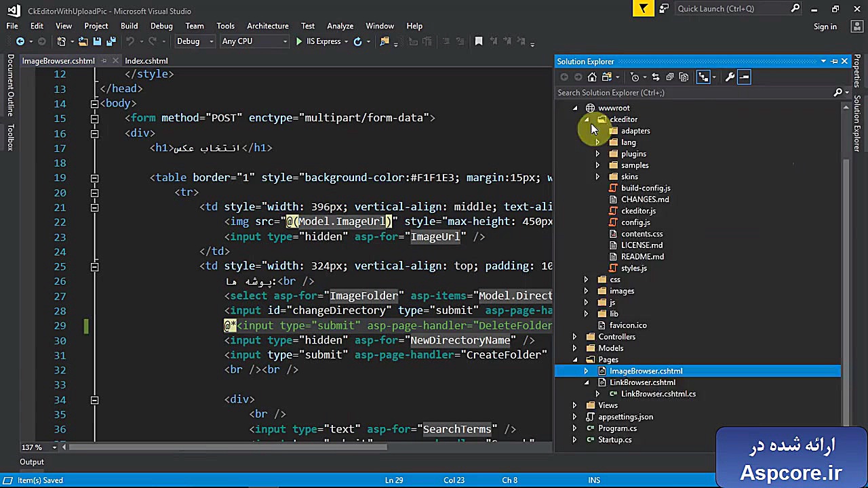Screen dimensions: 868x488
Task: Click the Home icon in Solution Explorer
Action: (x=591, y=77)
